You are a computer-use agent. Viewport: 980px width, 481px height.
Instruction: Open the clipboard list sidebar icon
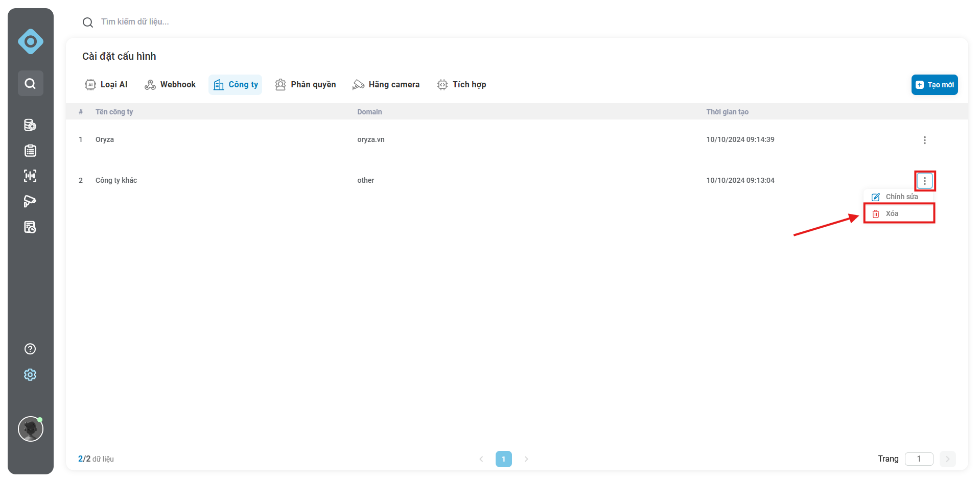(30, 151)
